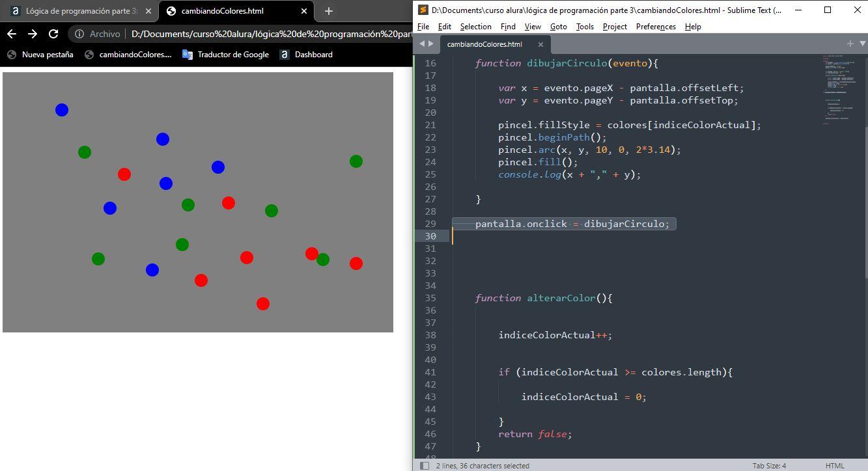868x471 pixels.
Task: Click 'console.log(x + "," + y);' line
Action: click(569, 174)
